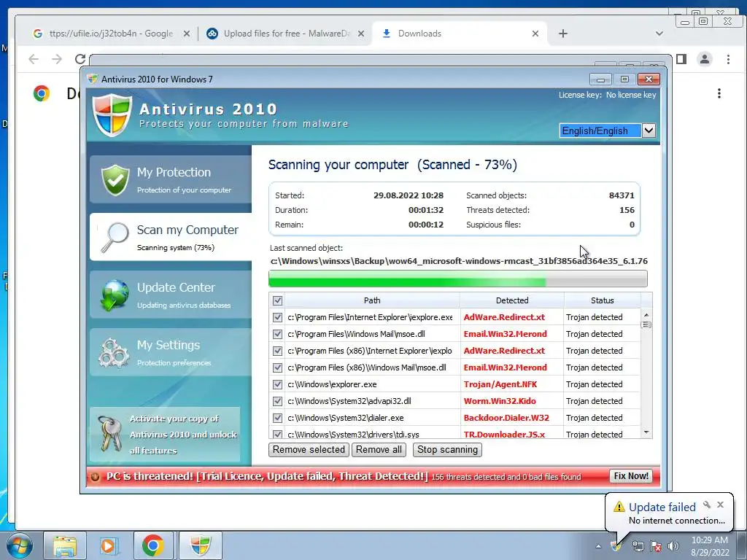The height and width of the screenshot is (560, 747).
Task: Select the TR.Downloader.JS.x detection entry
Action: (x=504, y=434)
